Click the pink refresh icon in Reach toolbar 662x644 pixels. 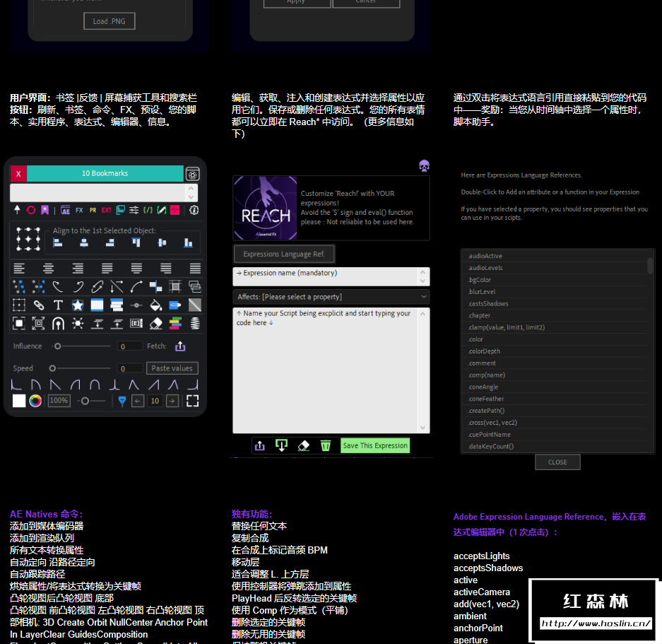click(31, 210)
